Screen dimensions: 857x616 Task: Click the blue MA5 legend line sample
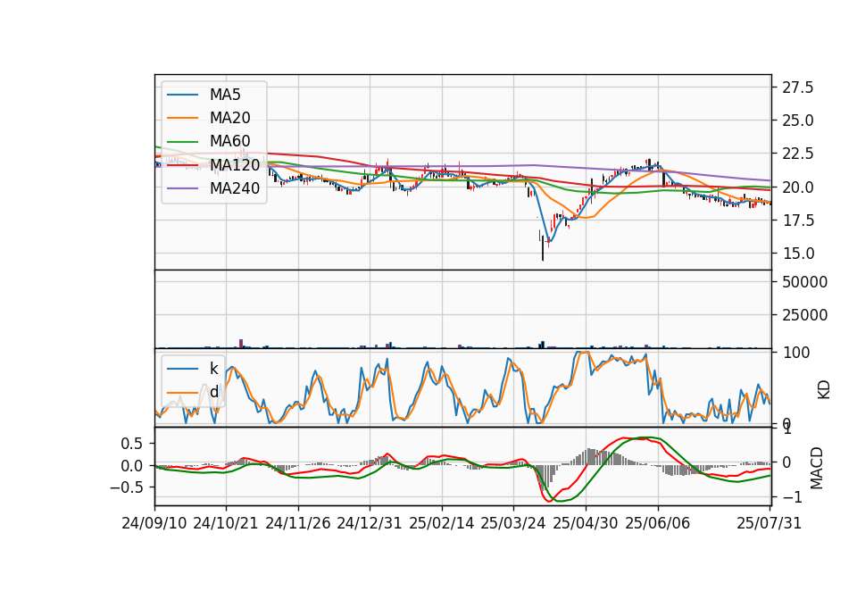tap(182, 95)
